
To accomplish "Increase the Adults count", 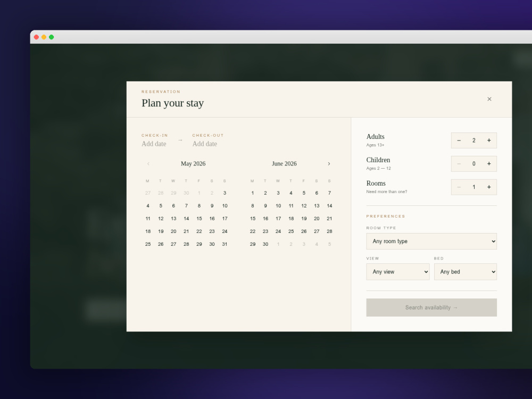I will pos(489,140).
